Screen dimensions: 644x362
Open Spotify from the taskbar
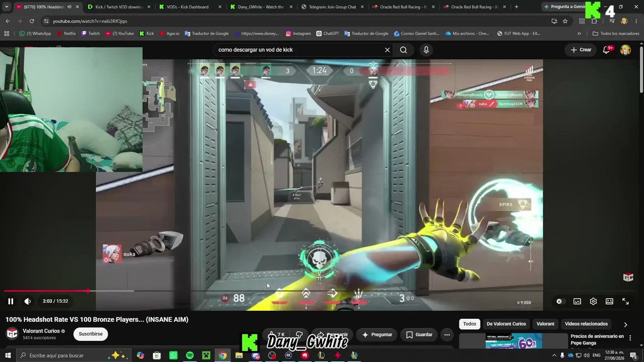[190, 355]
